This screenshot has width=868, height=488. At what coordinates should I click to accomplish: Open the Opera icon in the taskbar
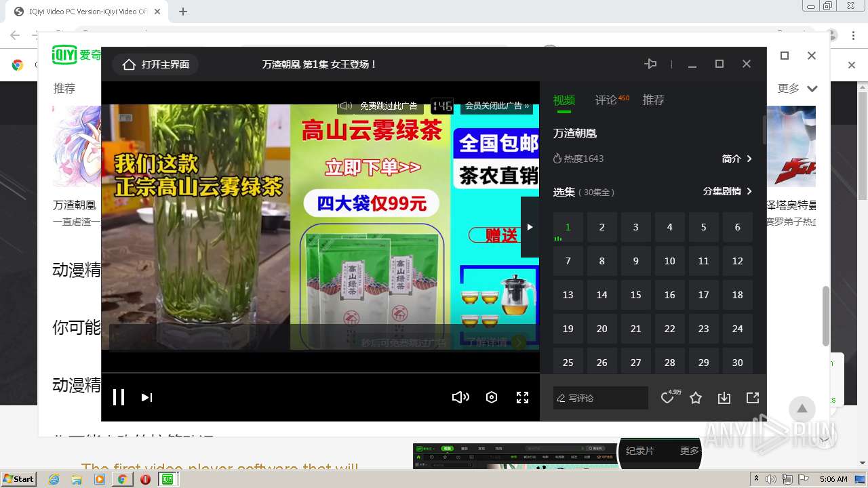pos(145,479)
